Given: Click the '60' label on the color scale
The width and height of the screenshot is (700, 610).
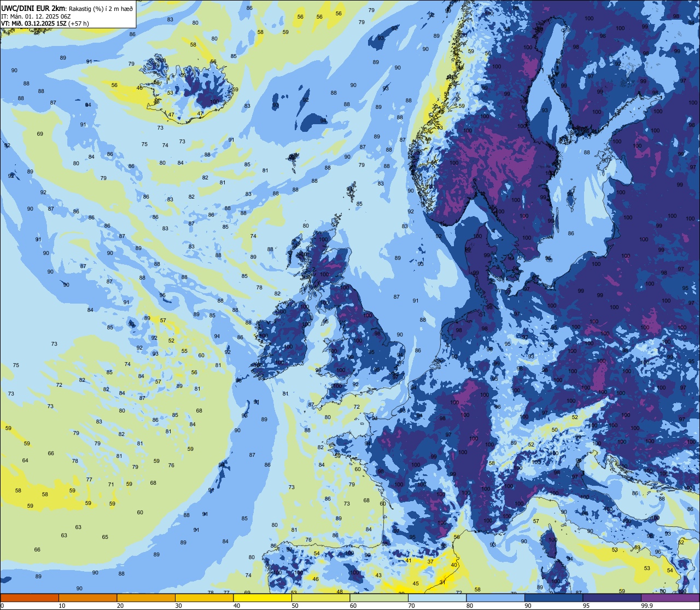Looking at the screenshot, I should (x=353, y=606).
